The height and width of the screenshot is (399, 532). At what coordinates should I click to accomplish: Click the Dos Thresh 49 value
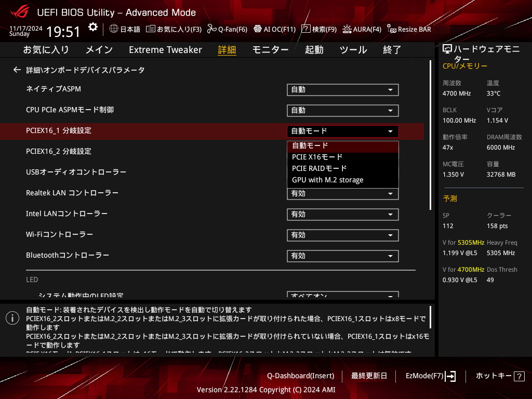click(x=490, y=280)
